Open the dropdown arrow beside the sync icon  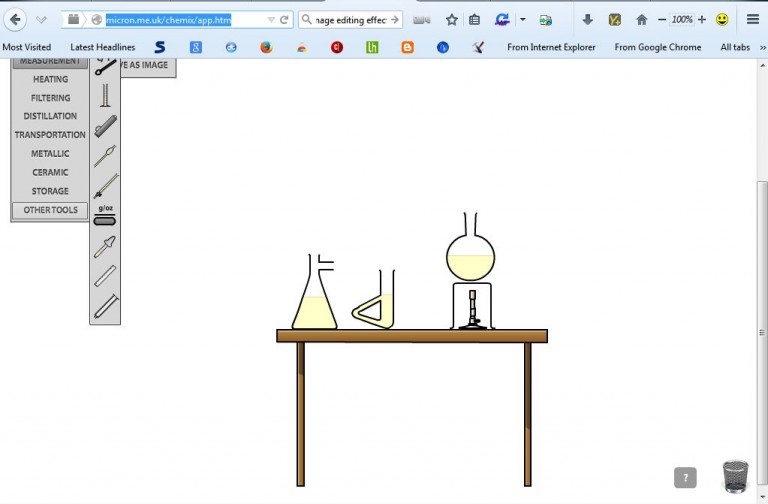(523, 20)
